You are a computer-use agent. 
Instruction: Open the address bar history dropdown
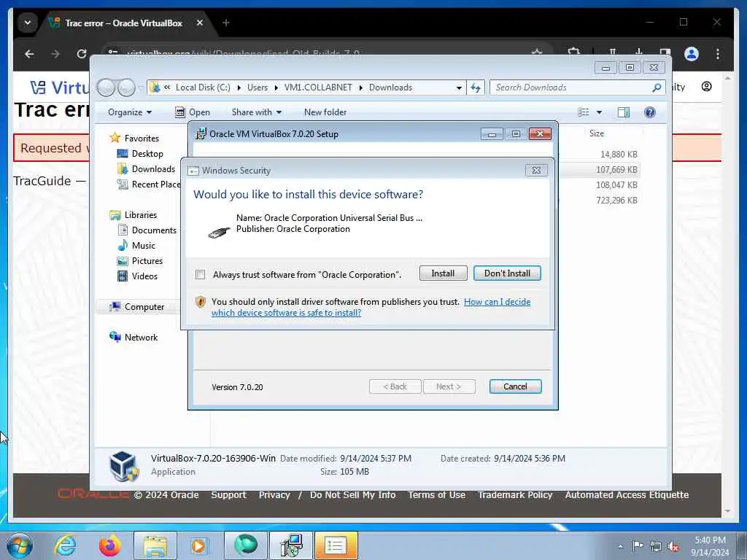click(459, 87)
